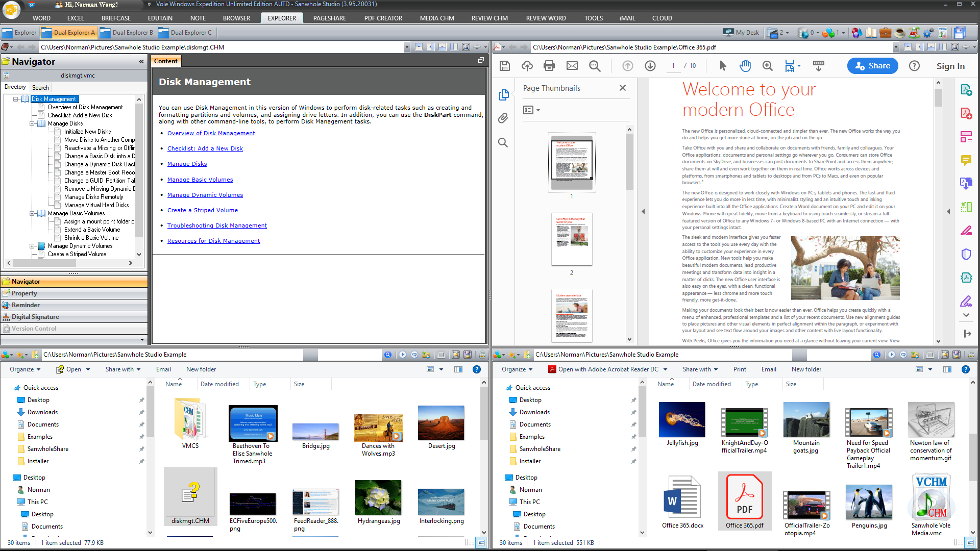
Task: Switch left file pane to details view
Action: [470, 543]
